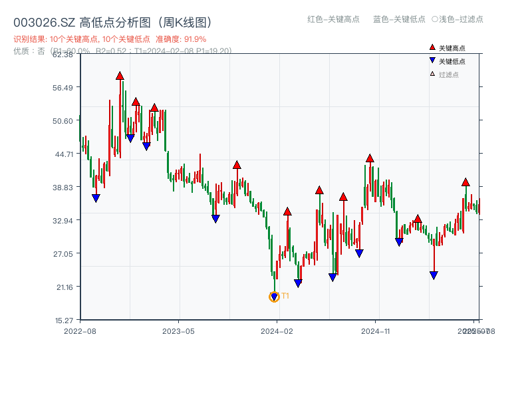Click the red high marker near 42 in late 2023
This screenshot has width=532, height=399.
coord(237,165)
